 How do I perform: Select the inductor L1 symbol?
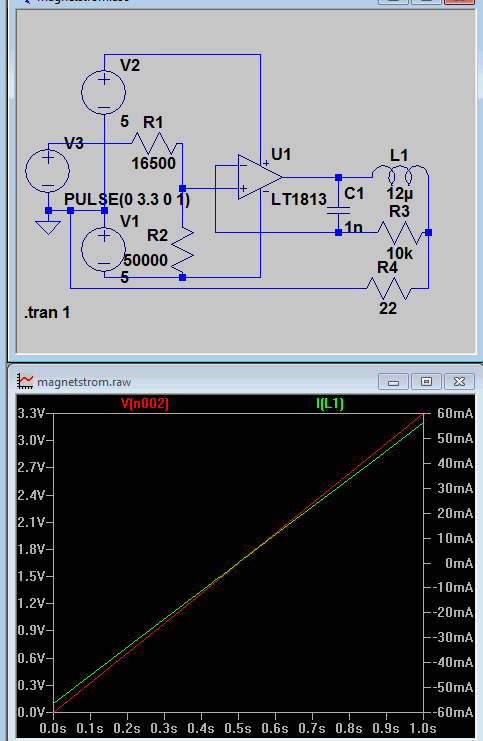point(400,174)
